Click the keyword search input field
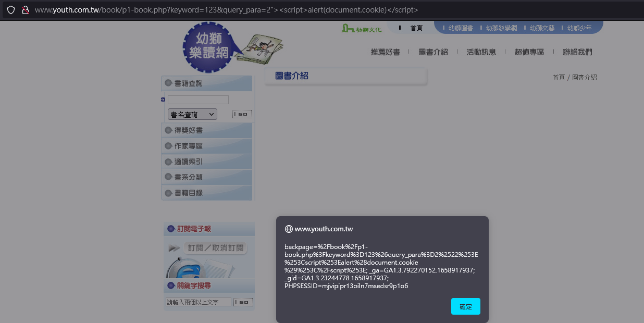 tap(198, 302)
